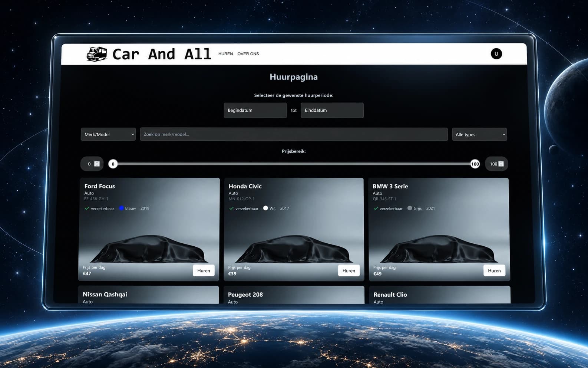Click the blue color dot on Ford Focus
Image resolution: width=588 pixels, height=368 pixels.
click(121, 208)
